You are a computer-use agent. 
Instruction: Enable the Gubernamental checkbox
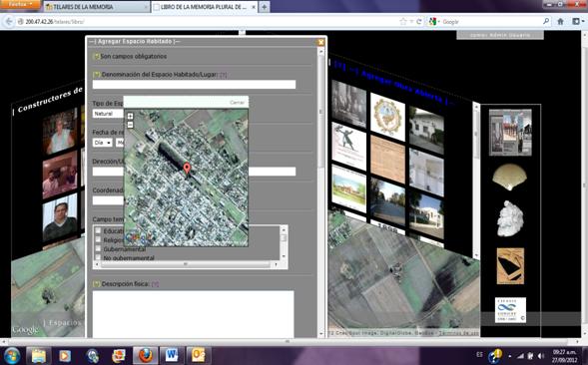pyautogui.click(x=98, y=249)
